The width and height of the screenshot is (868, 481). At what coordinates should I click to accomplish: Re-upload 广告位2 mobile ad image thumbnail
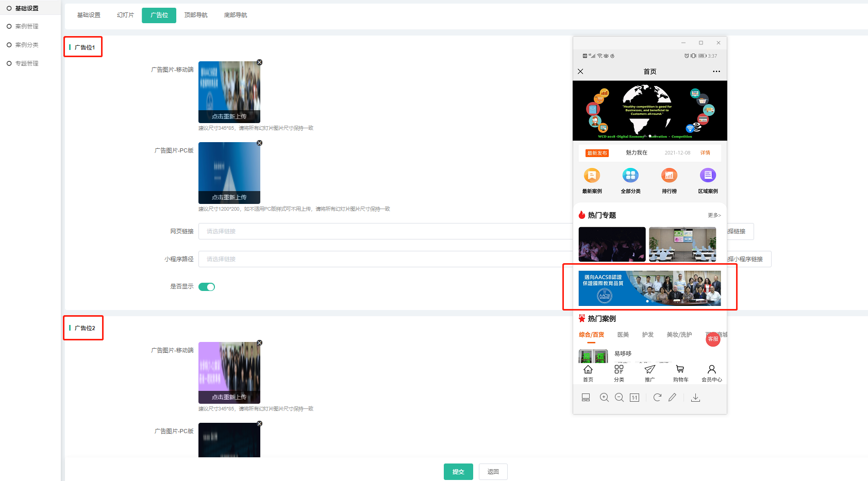point(229,373)
